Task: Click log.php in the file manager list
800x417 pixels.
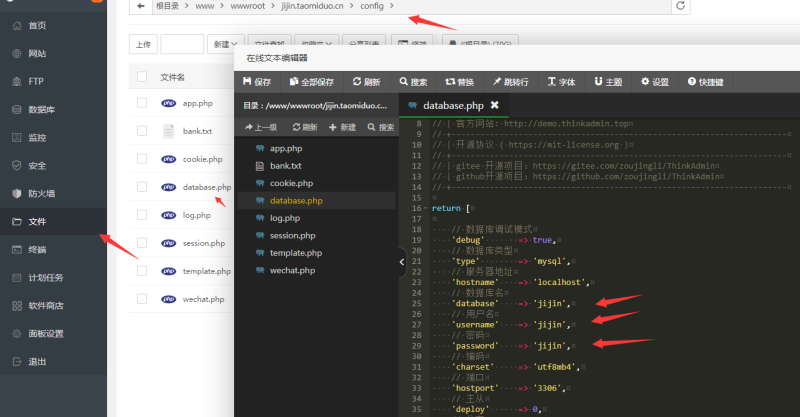Action: tap(196, 215)
